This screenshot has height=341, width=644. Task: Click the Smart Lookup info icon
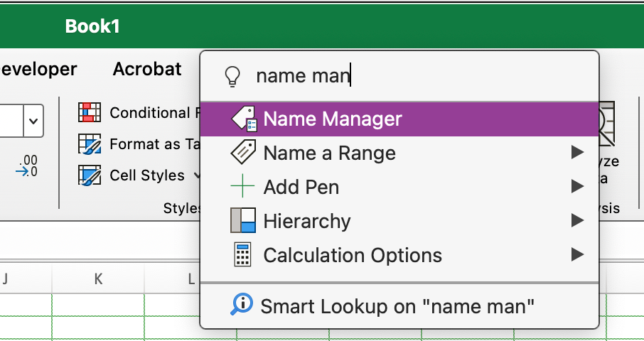(242, 305)
